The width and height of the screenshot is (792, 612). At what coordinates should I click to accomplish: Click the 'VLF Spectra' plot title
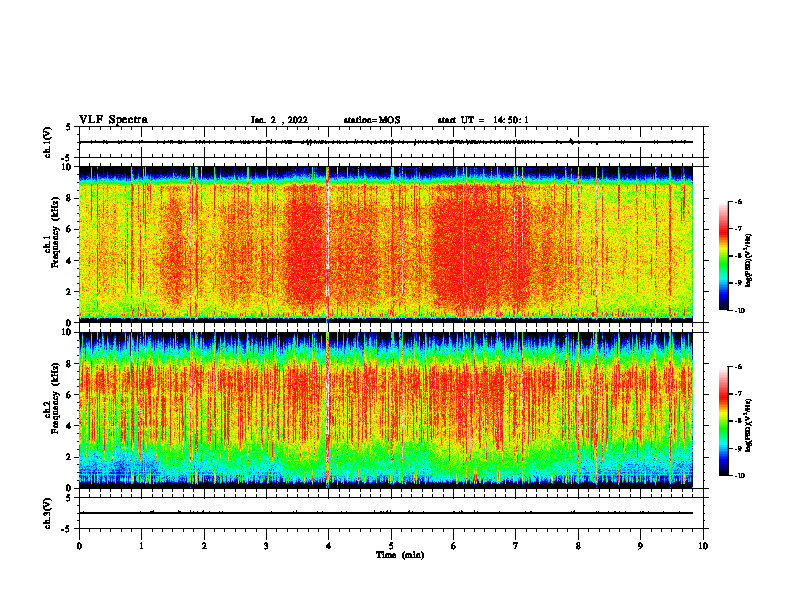click(x=113, y=120)
